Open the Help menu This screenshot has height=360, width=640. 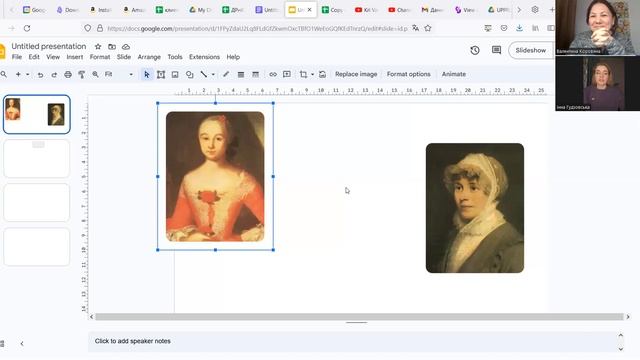coord(233,57)
